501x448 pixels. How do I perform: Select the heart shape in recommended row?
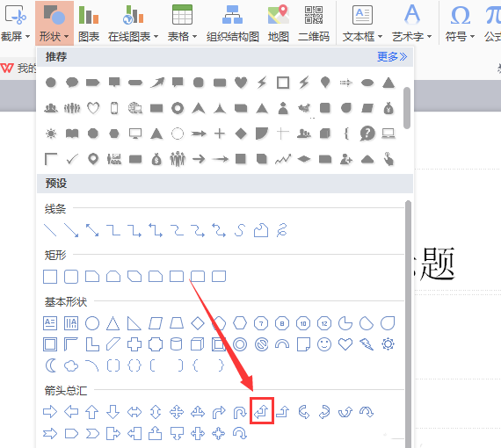click(x=241, y=83)
